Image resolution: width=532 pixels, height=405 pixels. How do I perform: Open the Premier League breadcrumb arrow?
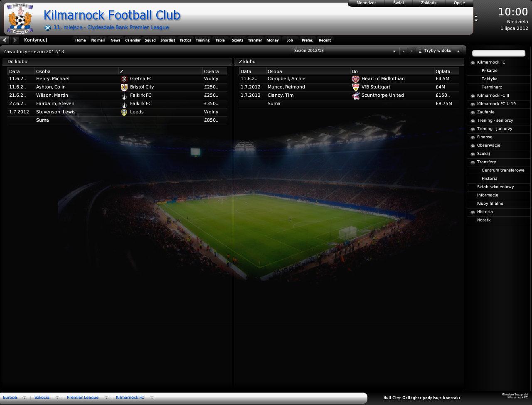tap(106, 398)
